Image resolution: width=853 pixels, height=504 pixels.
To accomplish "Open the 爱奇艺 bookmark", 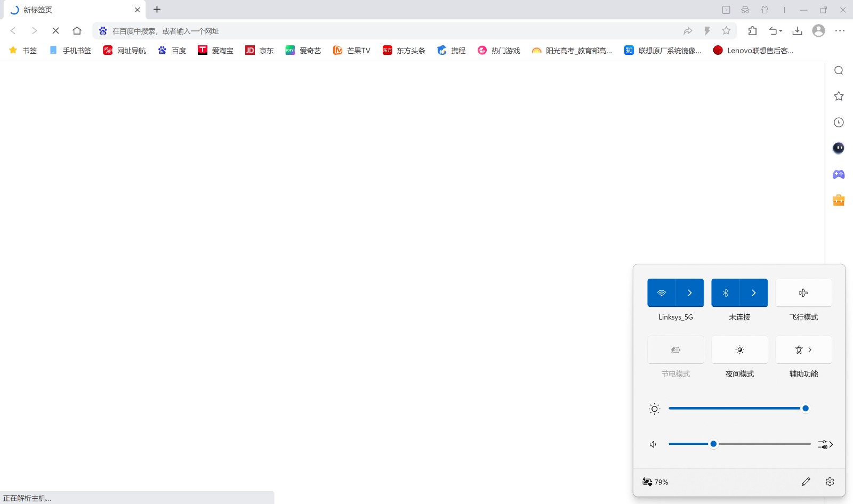I will pyautogui.click(x=303, y=50).
